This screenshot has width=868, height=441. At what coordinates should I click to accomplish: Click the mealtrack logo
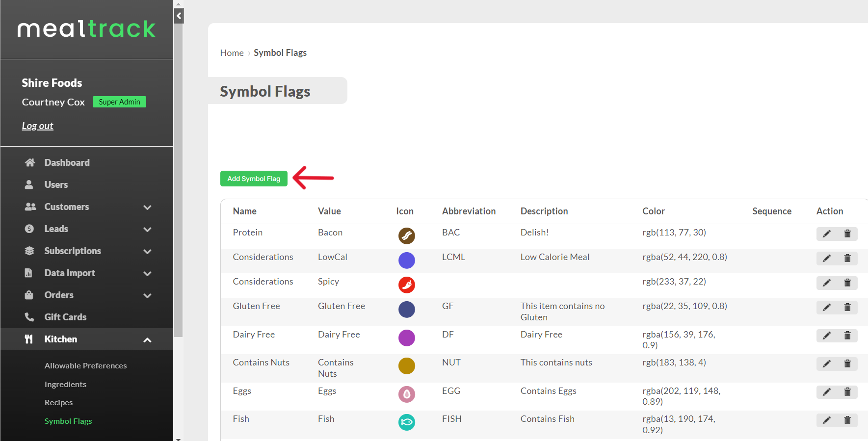[86, 29]
